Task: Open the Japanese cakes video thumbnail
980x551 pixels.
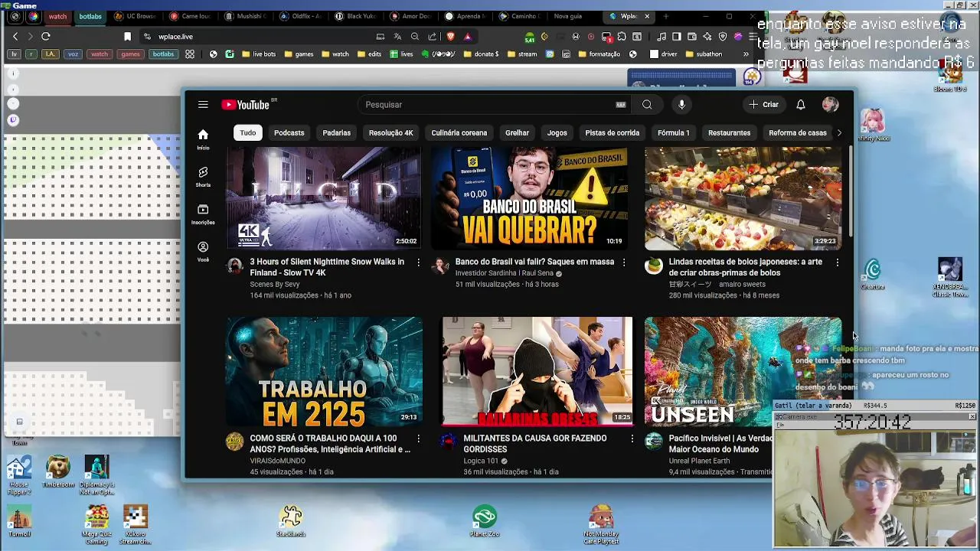Action: (x=743, y=198)
